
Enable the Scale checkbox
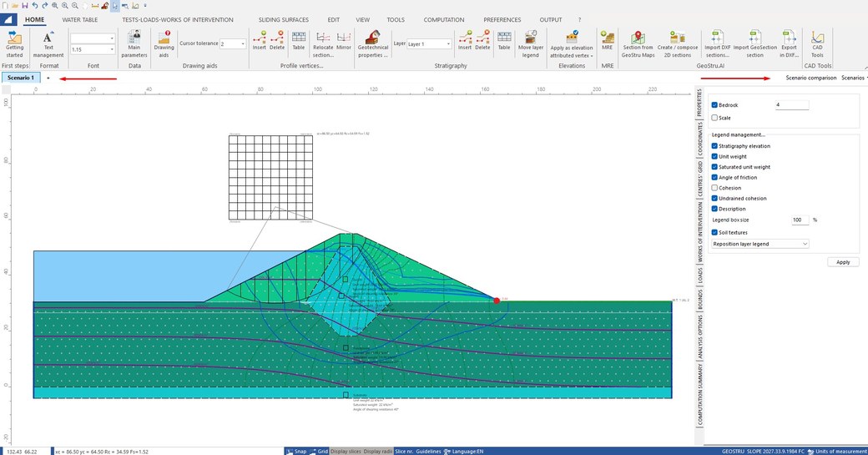(714, 118)
